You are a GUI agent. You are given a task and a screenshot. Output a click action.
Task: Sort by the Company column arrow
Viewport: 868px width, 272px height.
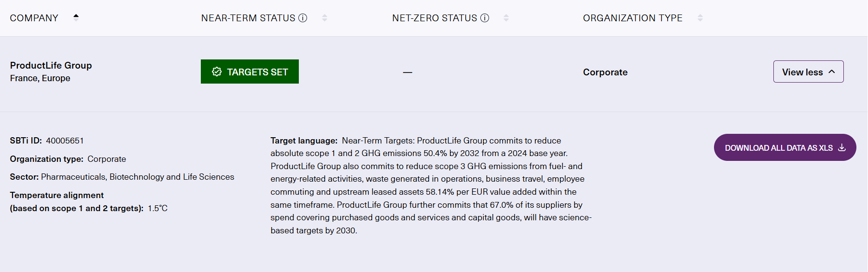pyautogui.click(x=76, y=17)
